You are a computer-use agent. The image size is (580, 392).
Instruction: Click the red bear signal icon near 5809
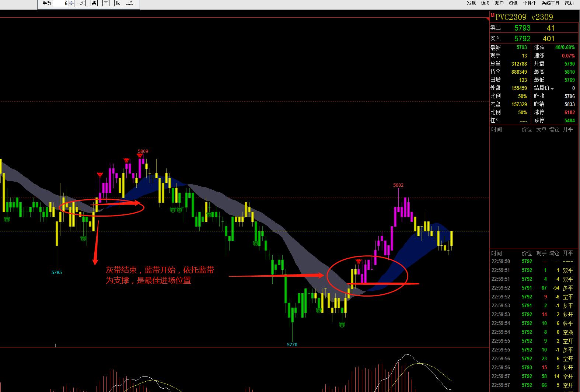tap(140, 156)
